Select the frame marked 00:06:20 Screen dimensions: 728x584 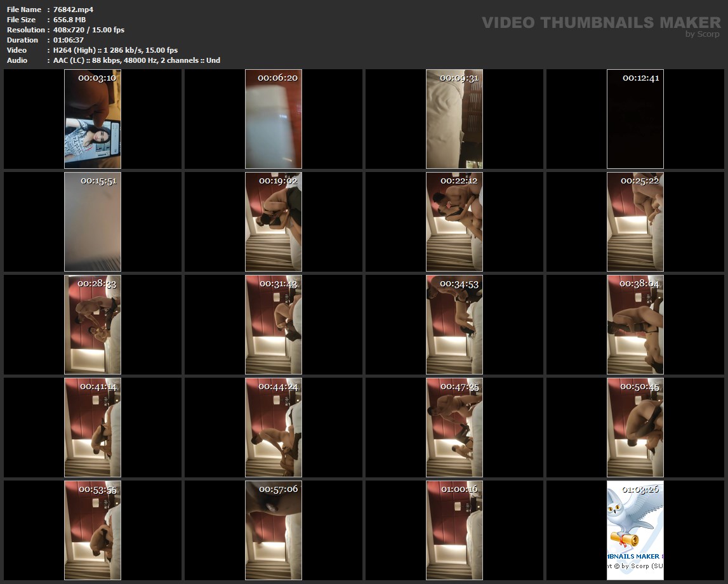pyautogui.click(x=274, y=119)
